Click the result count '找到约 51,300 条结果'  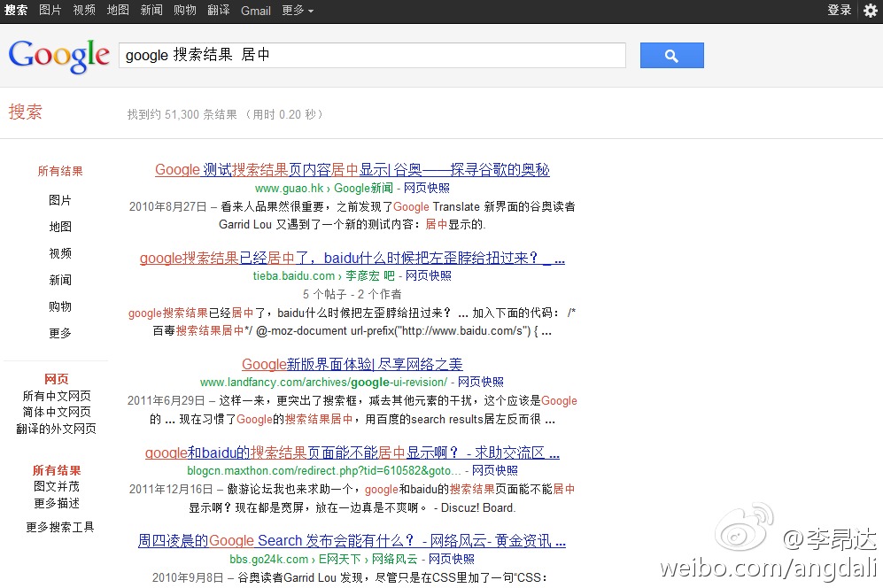click(x=182, y=114)
